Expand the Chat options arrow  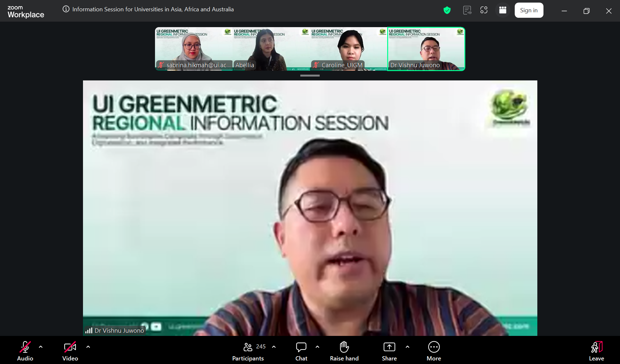coord(317,347)
